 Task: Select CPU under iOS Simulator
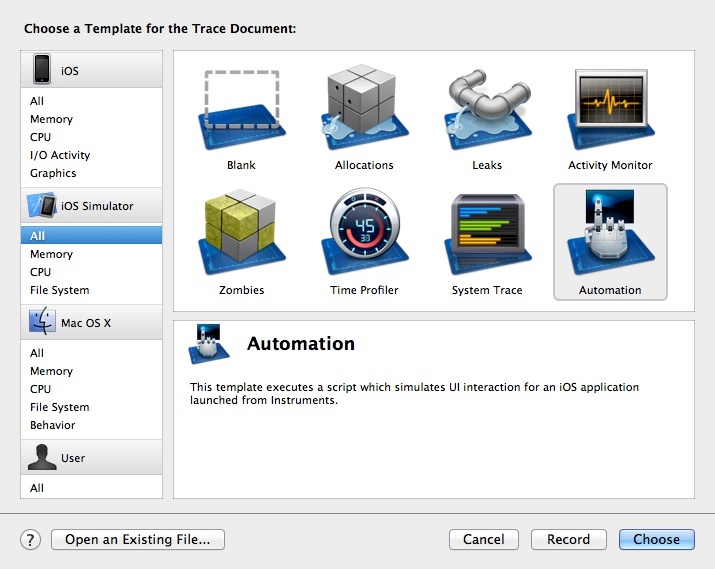pyautogui.click(x=41, y=272)
